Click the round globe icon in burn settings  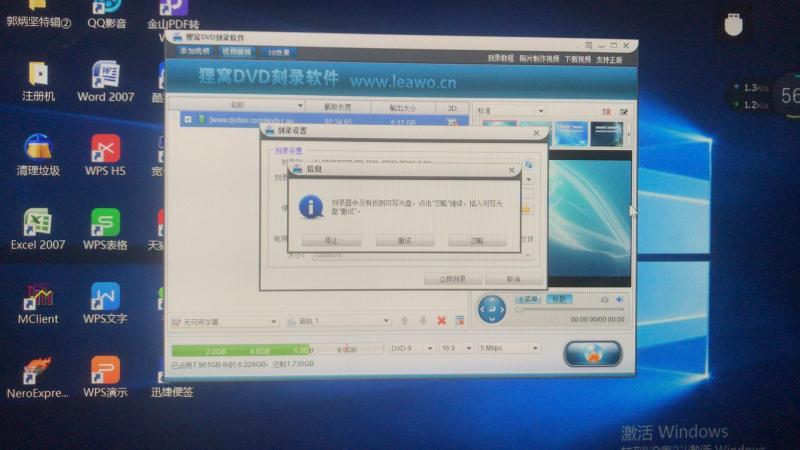point(529,165)
